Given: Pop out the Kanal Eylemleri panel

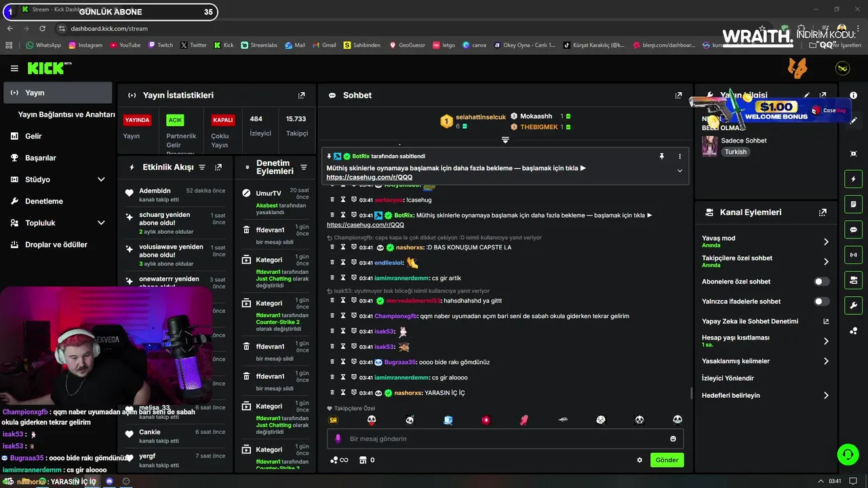Looking at the screenshot, I should click(x=823, y=212).
